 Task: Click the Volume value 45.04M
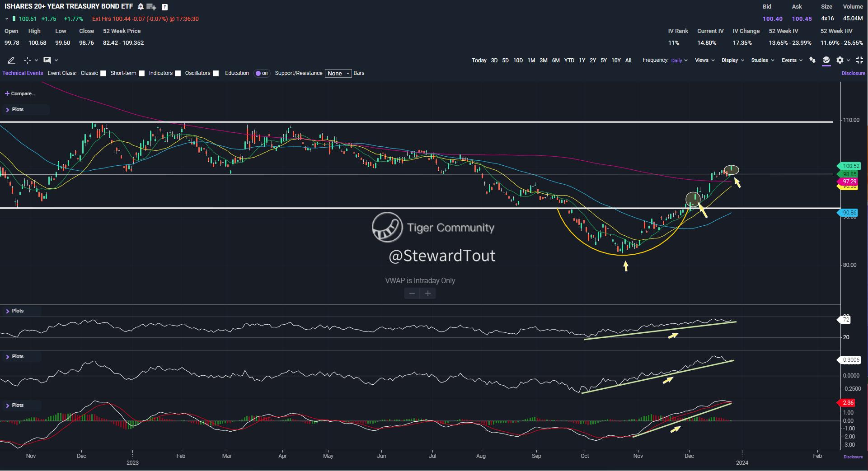853,19
